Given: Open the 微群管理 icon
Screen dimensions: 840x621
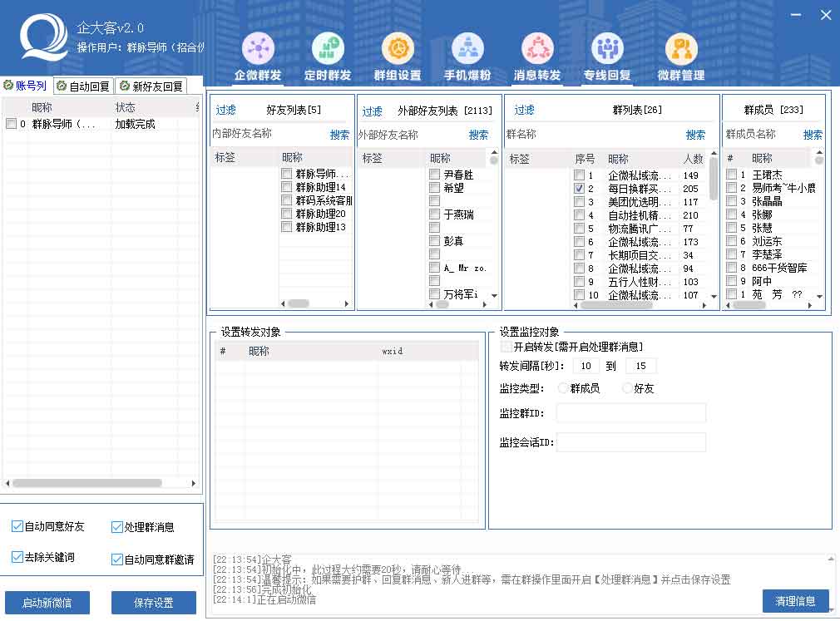Looking at the screenshot, I should pyautogui.click(x=680, y=50).
